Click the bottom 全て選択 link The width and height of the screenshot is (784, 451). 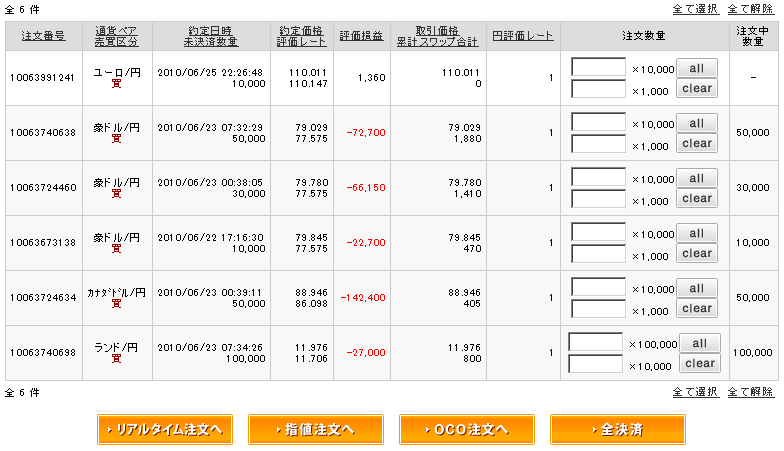(x=696, y=392)
